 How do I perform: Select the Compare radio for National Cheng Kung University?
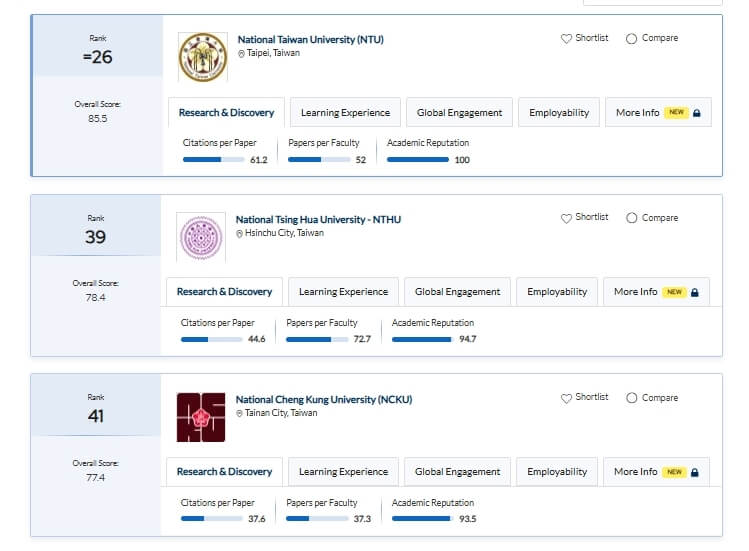coord(631,398)
